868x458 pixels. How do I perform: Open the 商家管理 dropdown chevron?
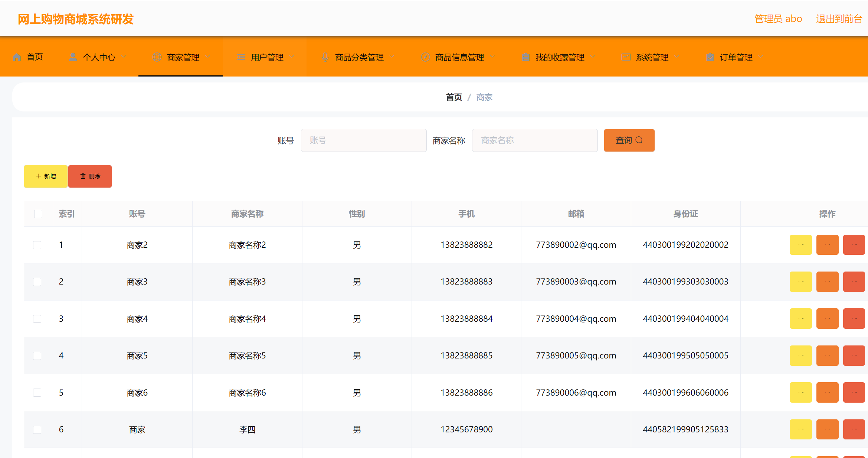(209, 56)
